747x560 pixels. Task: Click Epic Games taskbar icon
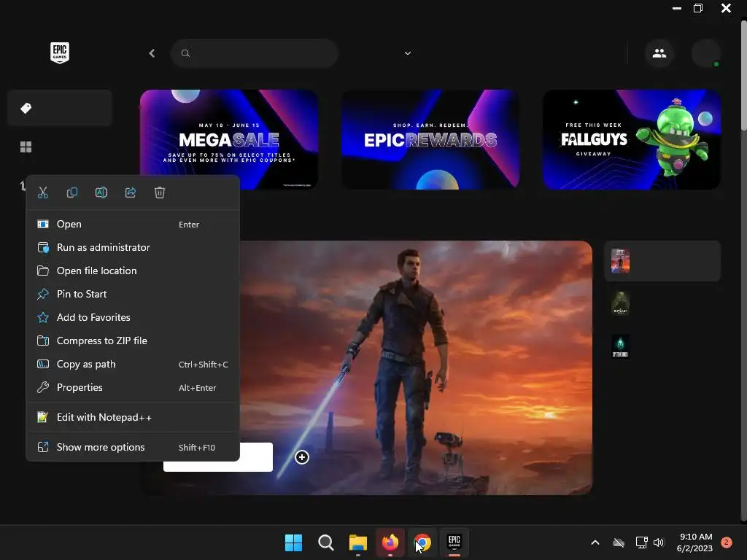pyautogui.click(x=454, y=542)
